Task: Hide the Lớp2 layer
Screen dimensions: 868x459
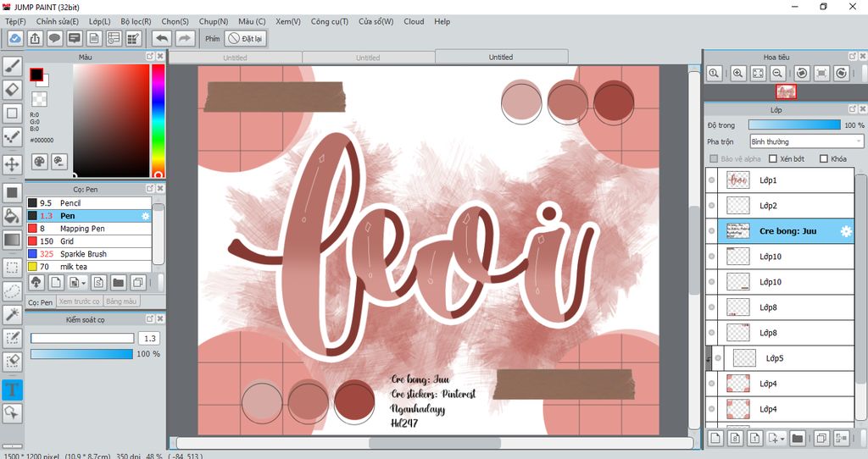Action: click(712, 206)
